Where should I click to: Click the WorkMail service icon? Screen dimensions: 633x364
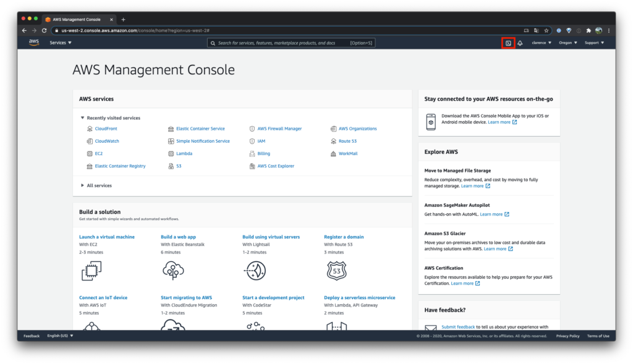[x=333, y=153]
